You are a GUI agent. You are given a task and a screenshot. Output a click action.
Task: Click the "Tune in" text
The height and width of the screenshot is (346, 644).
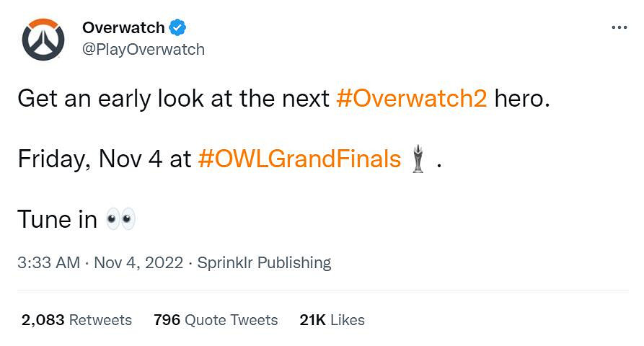(57, 219)
